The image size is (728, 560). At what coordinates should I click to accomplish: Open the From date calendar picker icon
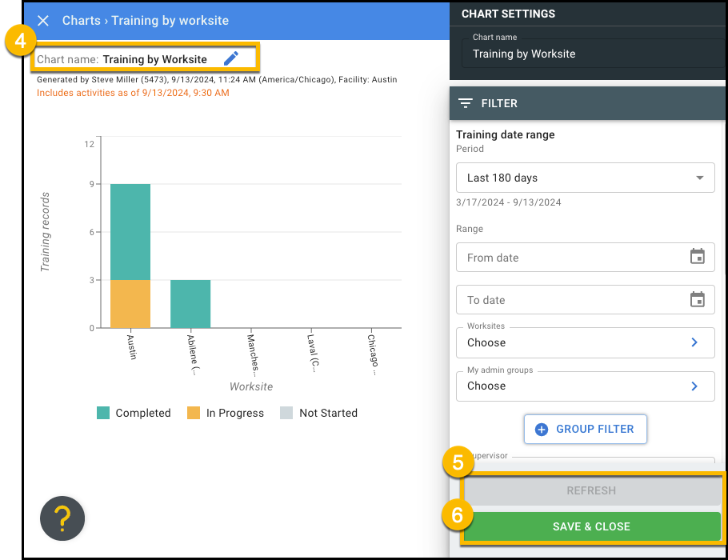click(697, 257)
